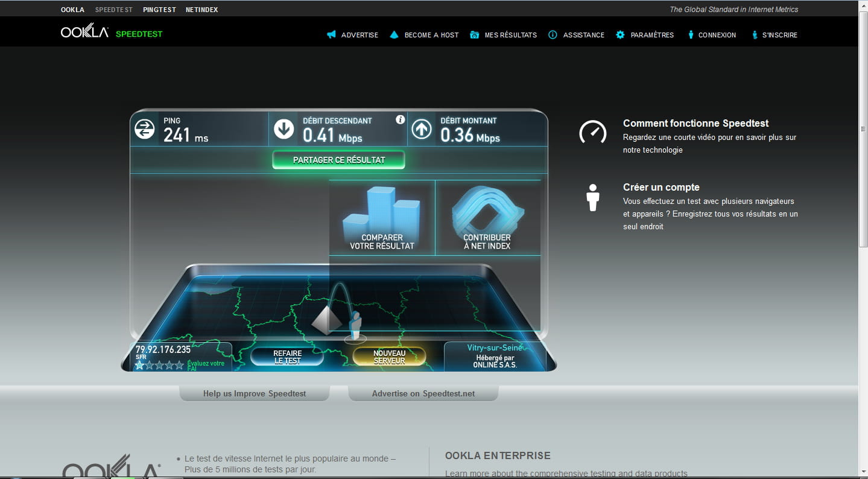868x479 pixels.
Task: Click the page's vertical scrollbar
Action: click(x=863, y=181)
